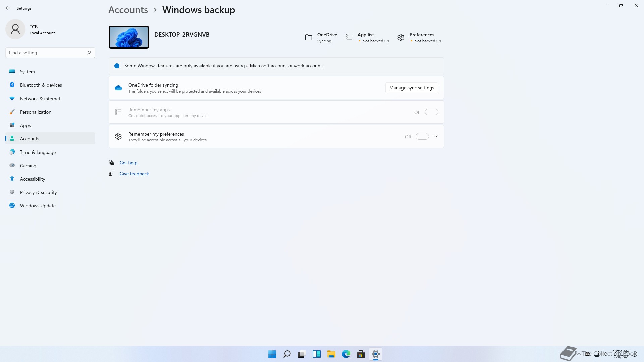Show hidden tray icons chevron
644x362 pixels.
point(579,354)
